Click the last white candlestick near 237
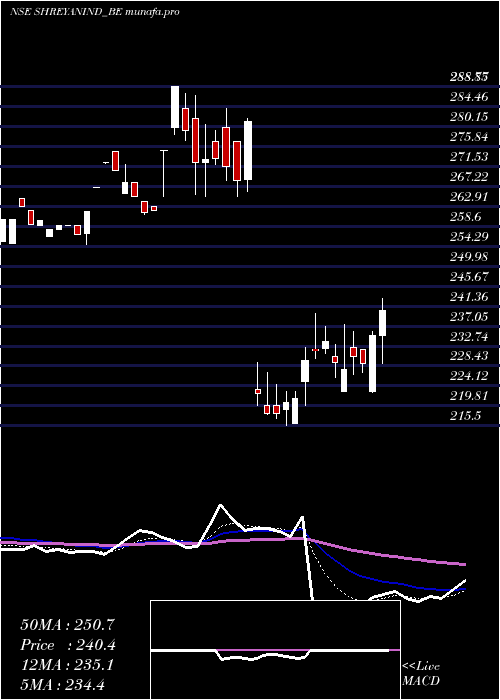This screenshot has height=700, width=500. (x=383, y=323)
